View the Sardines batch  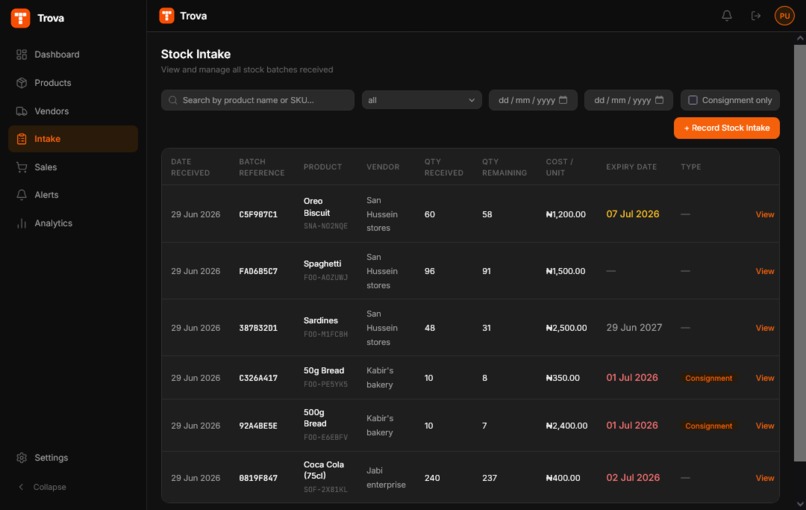(764, 327)
